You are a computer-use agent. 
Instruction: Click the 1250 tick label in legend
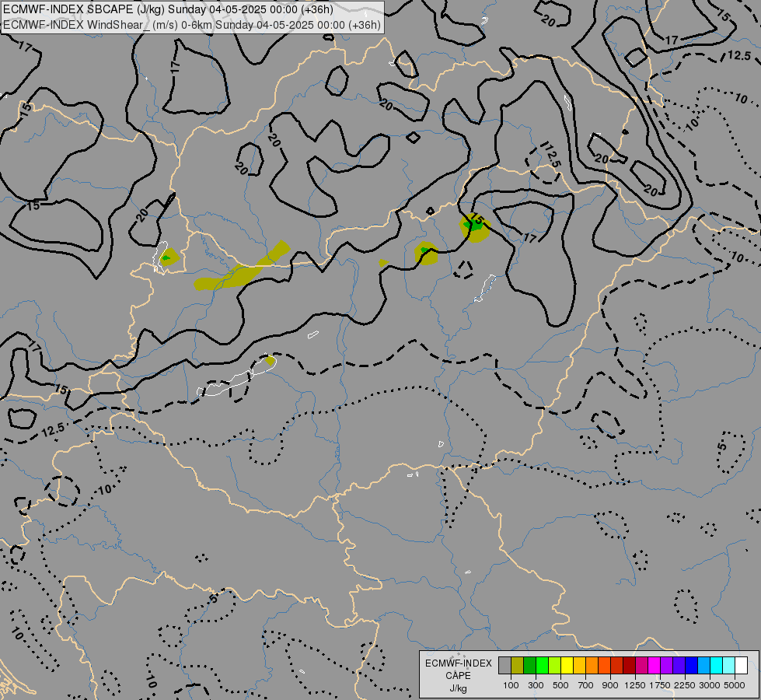pyautogui.click(x=635, y=685)
